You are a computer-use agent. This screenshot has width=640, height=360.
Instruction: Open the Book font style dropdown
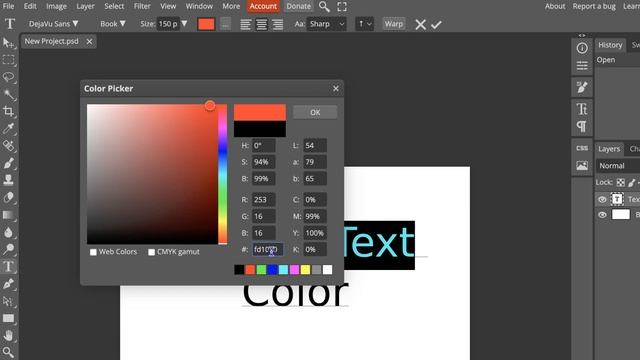(x=113, y=24)
